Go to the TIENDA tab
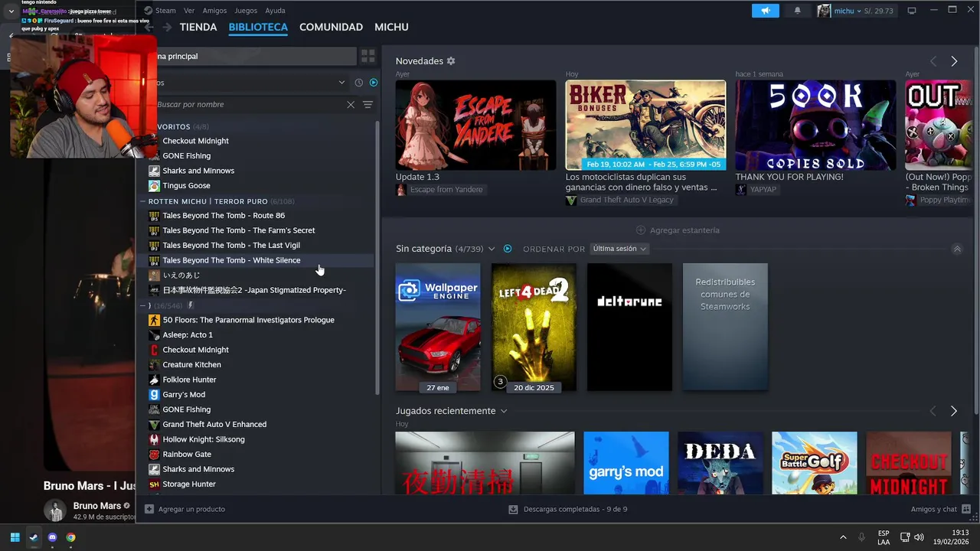Image resolution: width=980 pixels, height=551 pixels. 198,28
